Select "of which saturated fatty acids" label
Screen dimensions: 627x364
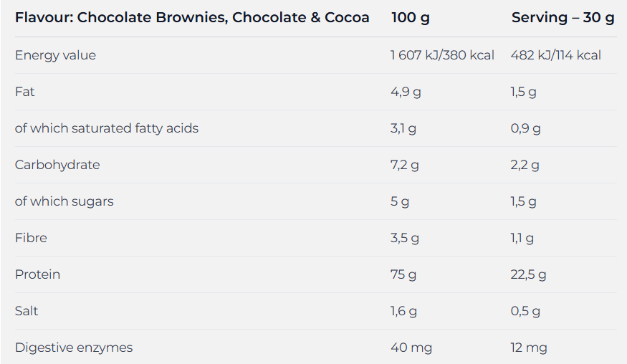(x=107, y=128)
